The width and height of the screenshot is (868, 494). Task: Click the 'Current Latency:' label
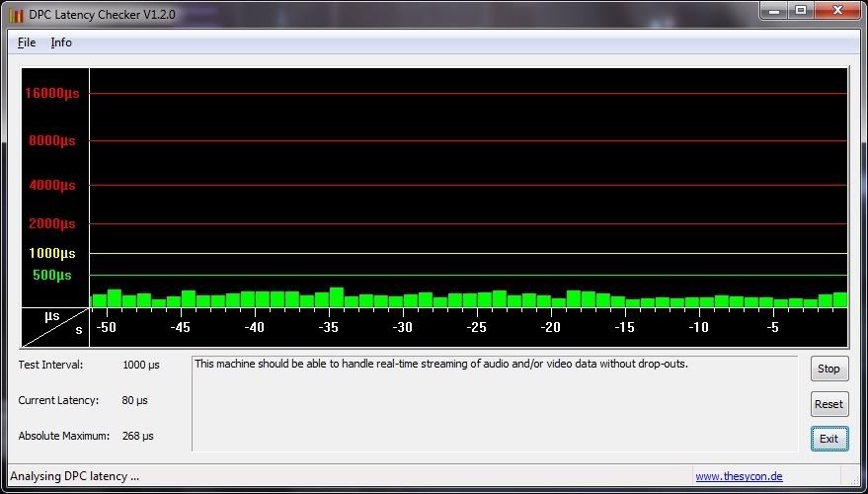click(x=58, y=400)
